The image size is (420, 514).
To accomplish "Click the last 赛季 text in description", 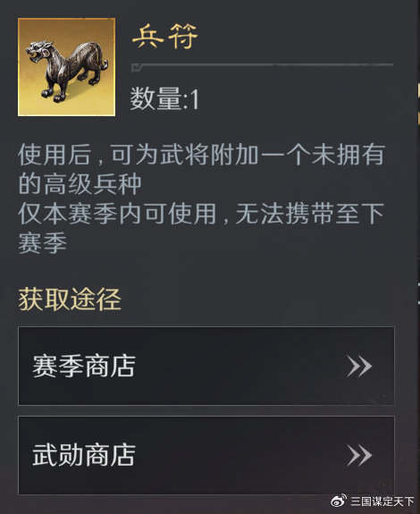I will (x=43, y=243).
